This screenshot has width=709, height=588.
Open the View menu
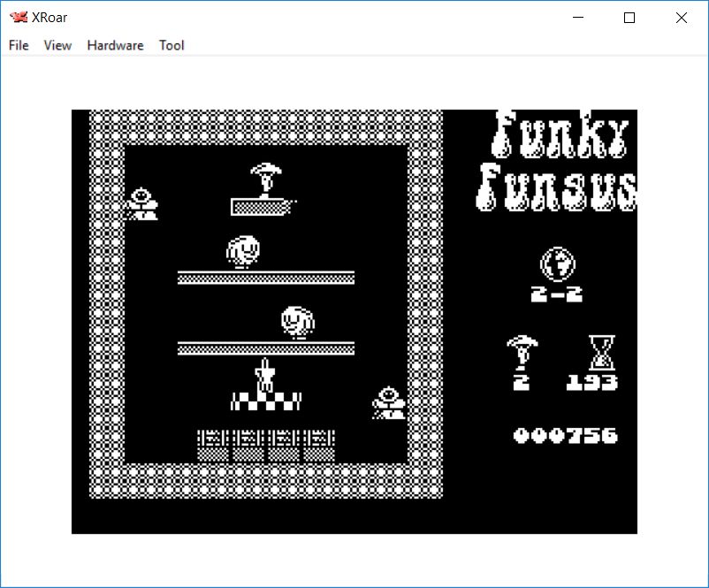(57, 45)
